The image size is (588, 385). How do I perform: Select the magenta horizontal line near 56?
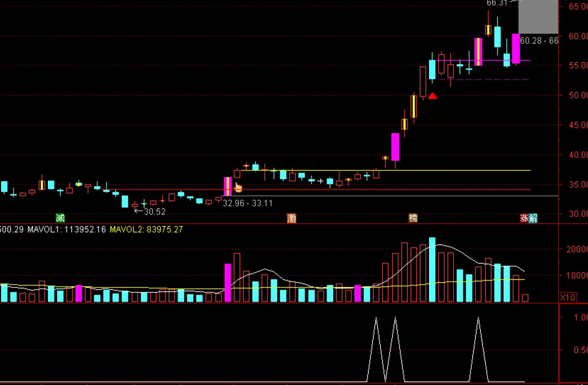483,60
